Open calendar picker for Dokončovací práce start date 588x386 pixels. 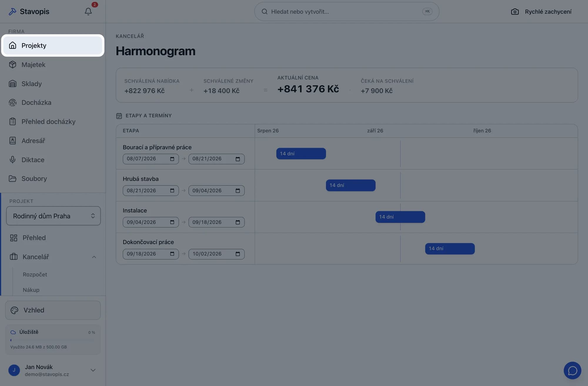[172, 254]
